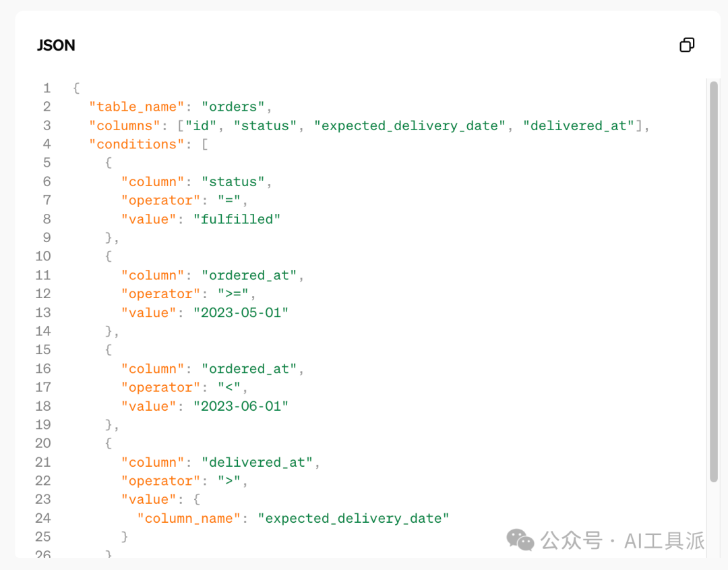The width and height of the screenshot is (728, 570).
Task: Click the "table_name" key
Action: [x=137, y=107]
